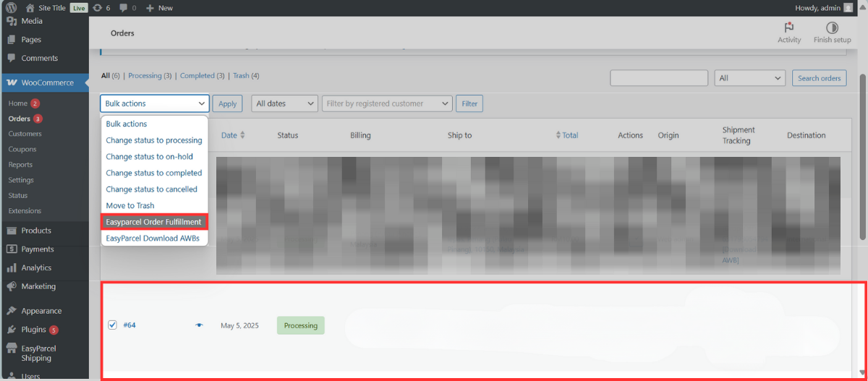Viewport: 868px width, 381px height.
Task: Click the Plugins plug icon
Action: pos(12,330)
